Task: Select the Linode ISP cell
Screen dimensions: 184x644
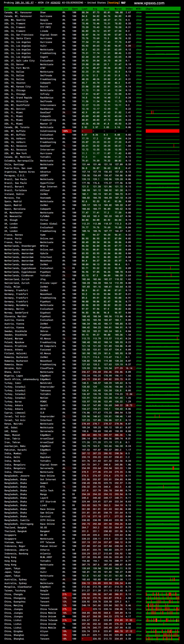Action: (44, 31)
